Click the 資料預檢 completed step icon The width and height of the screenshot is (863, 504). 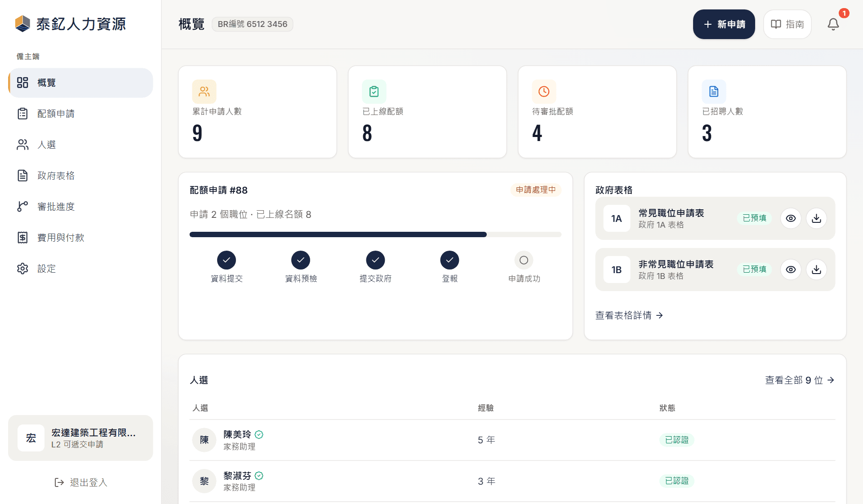pyautogui.click(x=301, y=260)
